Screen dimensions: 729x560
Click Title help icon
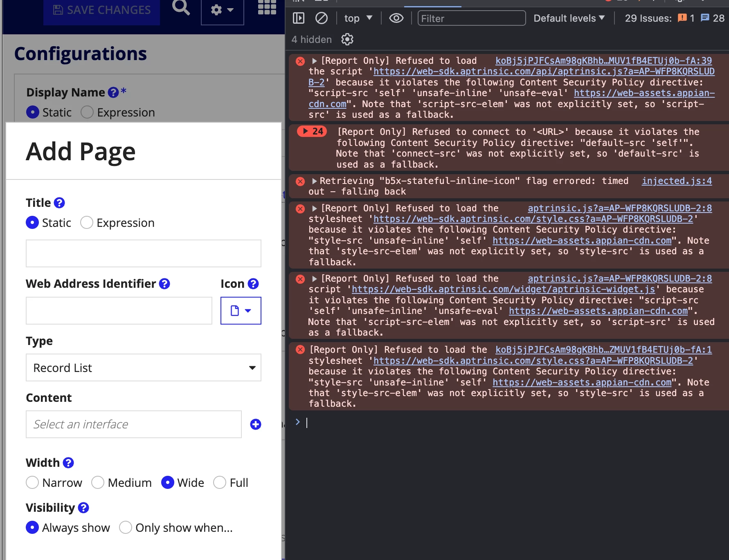[59, 203]
